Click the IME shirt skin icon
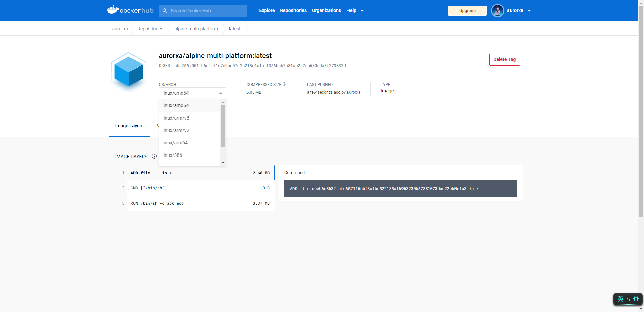Image resolution: width=644 pixels, height=312 pixels. (636, 299)
